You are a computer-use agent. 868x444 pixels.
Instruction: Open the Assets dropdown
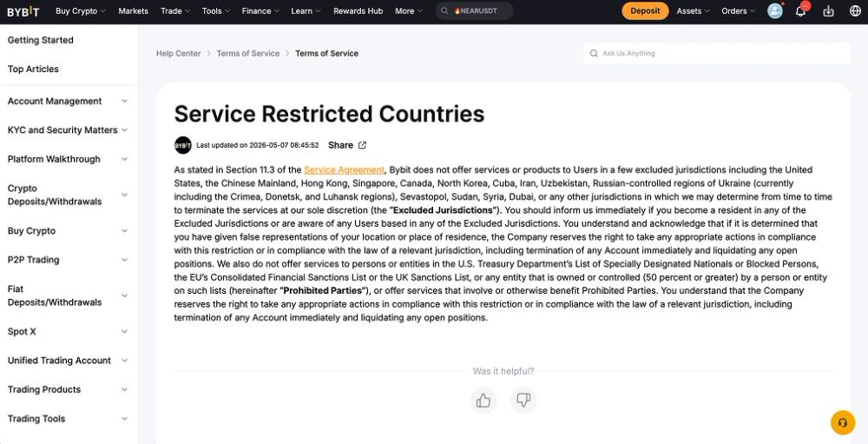pyautogui.click(x=693, y=11)
